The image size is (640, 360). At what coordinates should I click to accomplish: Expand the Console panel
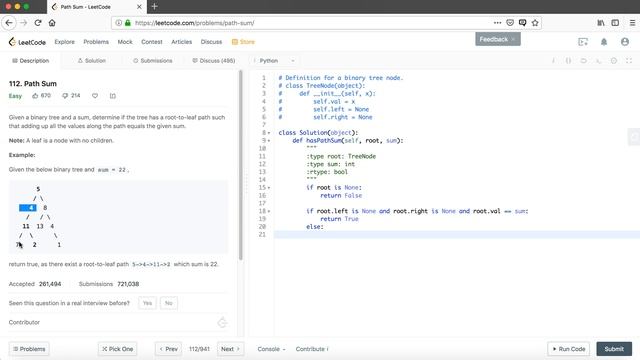point(271,349)
